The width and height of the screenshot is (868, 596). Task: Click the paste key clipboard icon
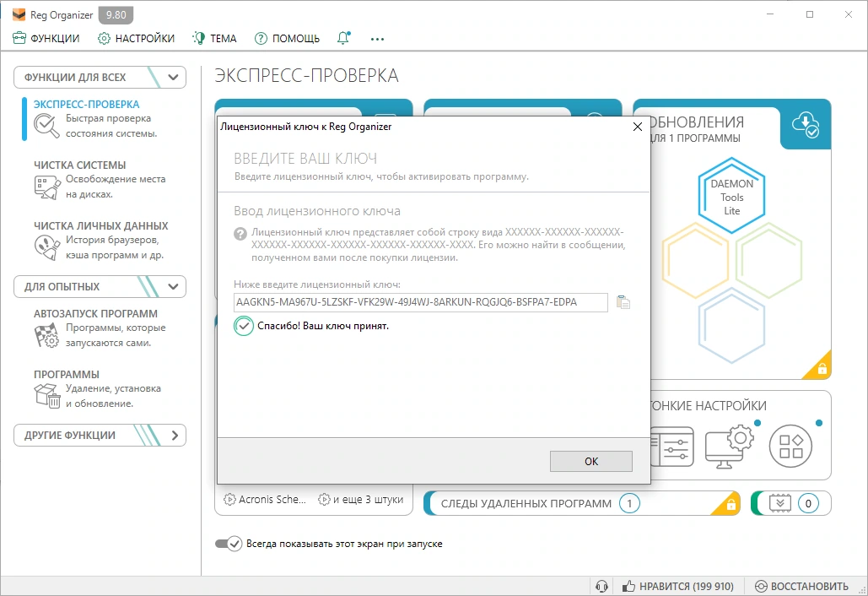623,302
